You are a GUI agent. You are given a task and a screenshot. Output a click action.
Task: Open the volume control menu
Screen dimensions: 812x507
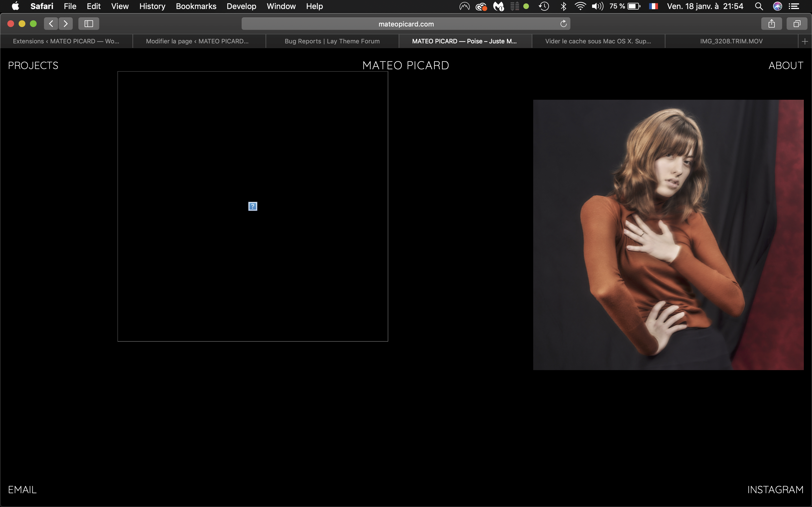597,6
